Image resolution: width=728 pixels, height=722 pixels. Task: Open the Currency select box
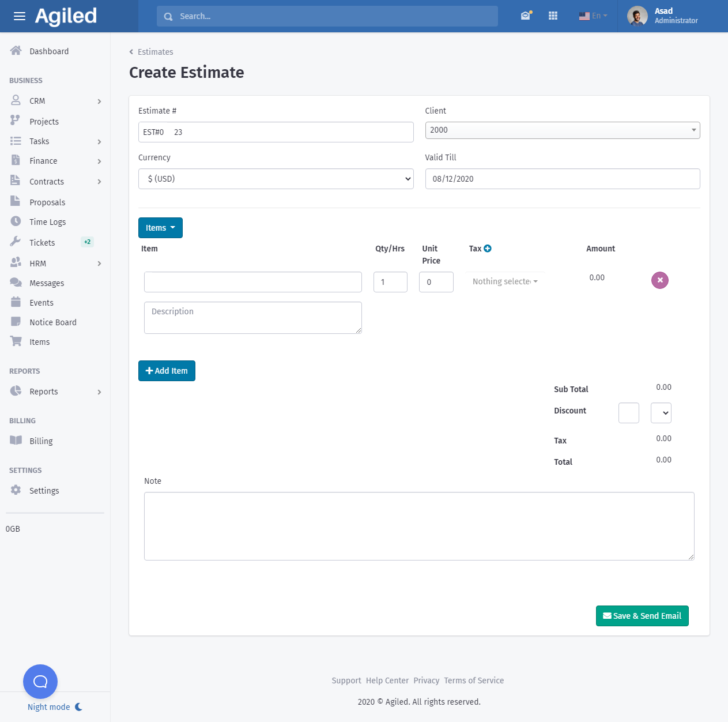(276, 179)
